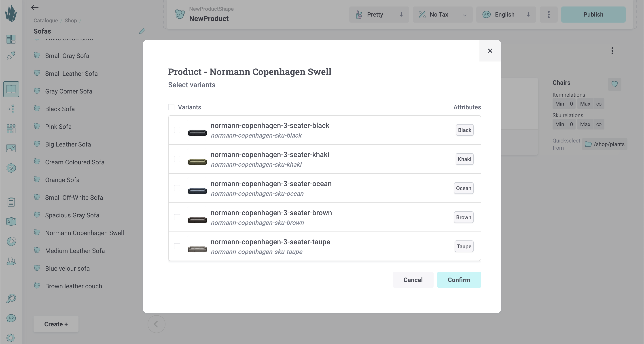Click the back arrow above breadcrumbs

(x=35, y=8)
